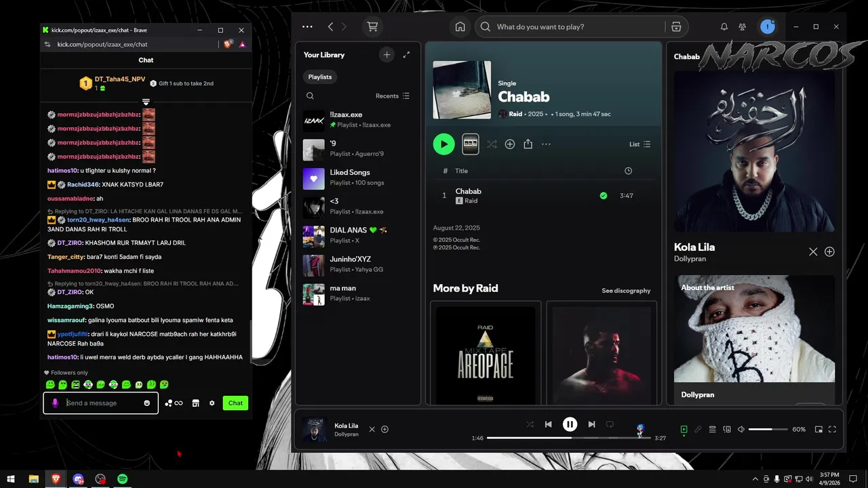Seek on the song progress bar

pyautogui.click(x=568, y=438)
